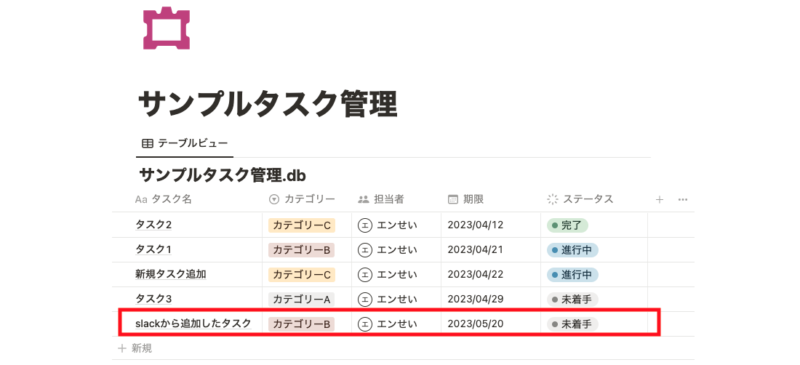Click the assignee avatar in タスク3 row
This screenshot has height=365, width=800.
[364, 299]
